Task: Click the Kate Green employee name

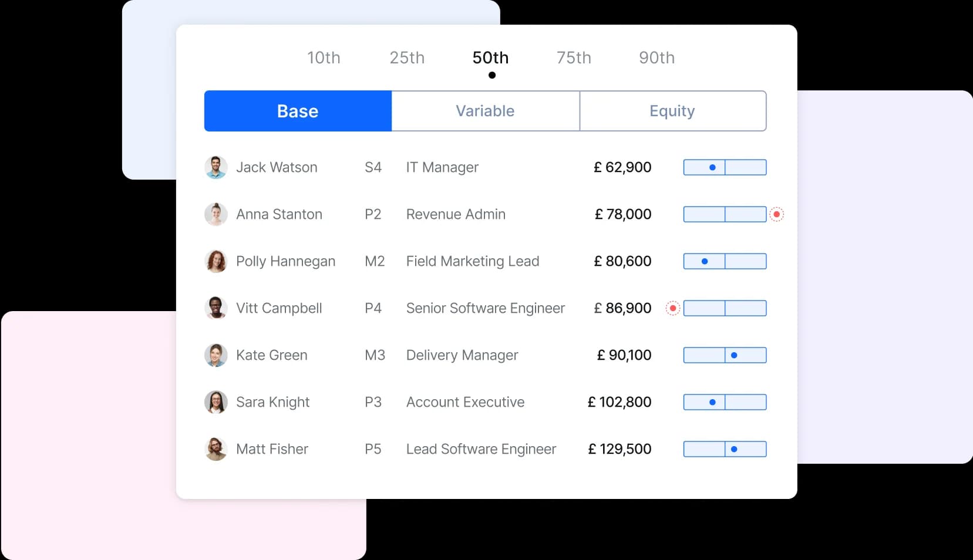Action: pyautogui.click(x=271, y=355)
